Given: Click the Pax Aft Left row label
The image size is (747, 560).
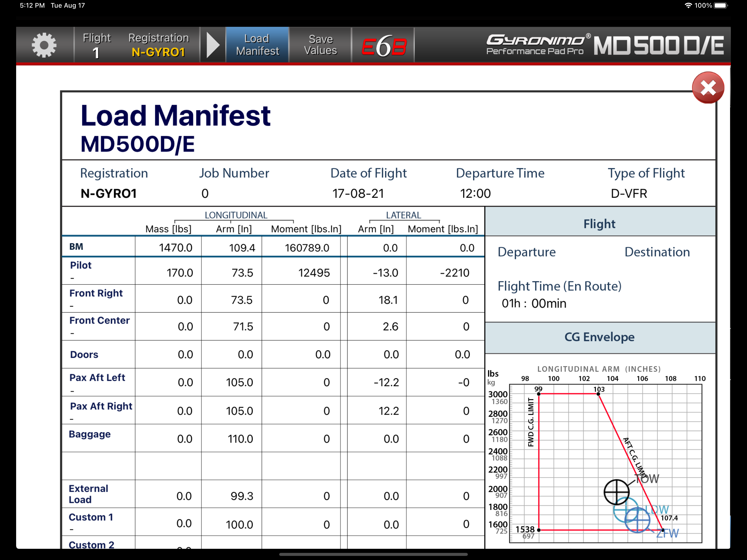Looking at the screenshot, I should pos(97,377).
